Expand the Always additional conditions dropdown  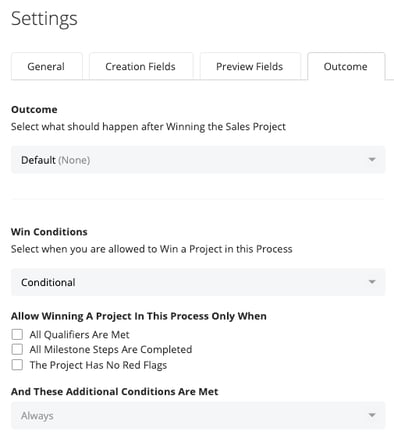click(198, 415)
